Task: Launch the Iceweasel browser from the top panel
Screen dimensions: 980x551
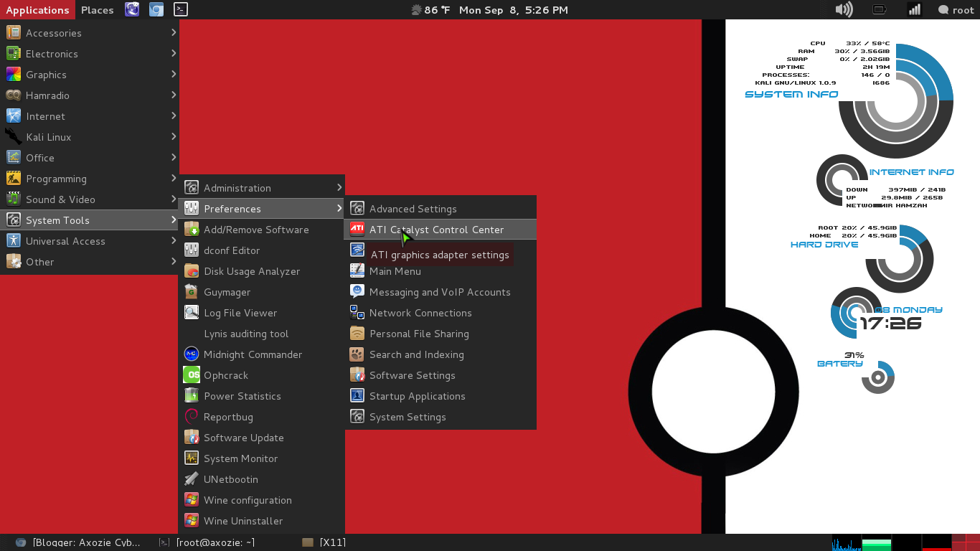Action: click(132, 9)
